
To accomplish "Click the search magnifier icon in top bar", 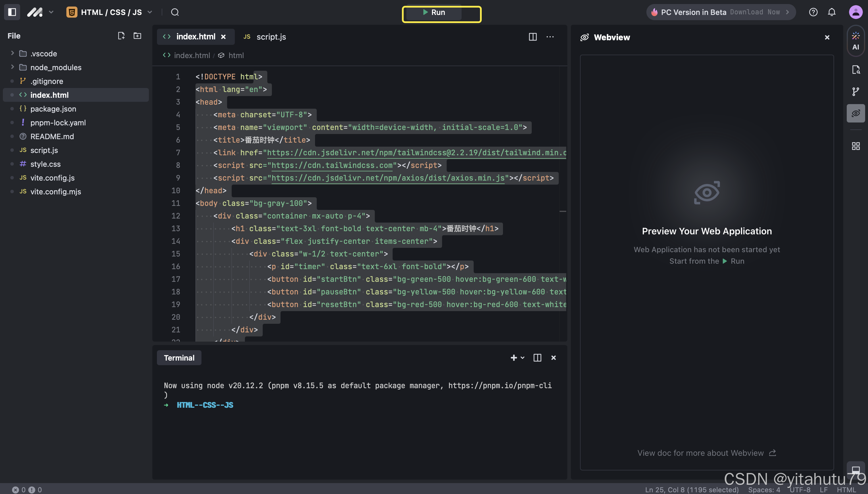I will 175,12.
